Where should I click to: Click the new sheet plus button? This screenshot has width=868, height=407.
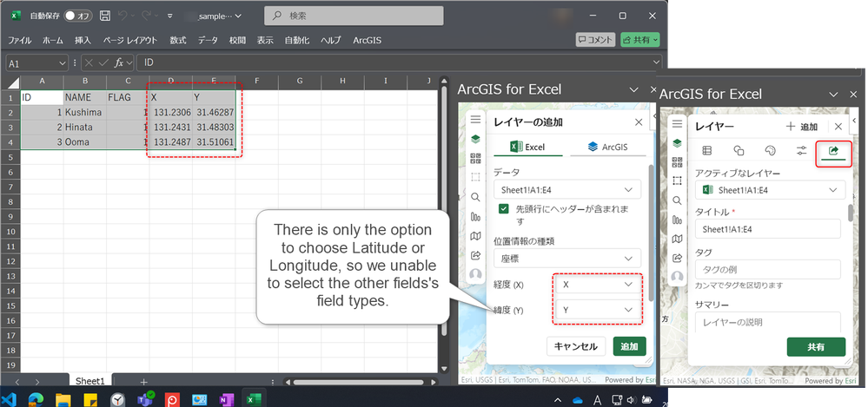pyautogui.click(x=144, y=382)
